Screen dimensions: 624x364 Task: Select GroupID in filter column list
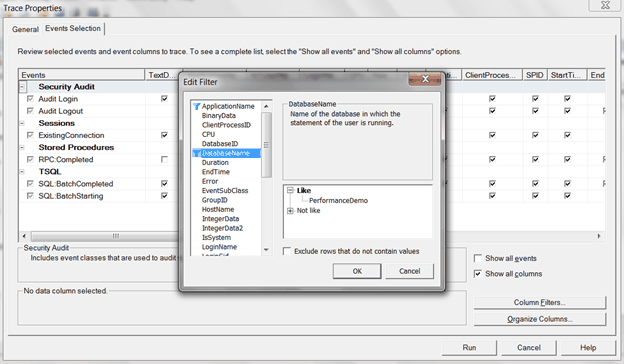[214, 200]
